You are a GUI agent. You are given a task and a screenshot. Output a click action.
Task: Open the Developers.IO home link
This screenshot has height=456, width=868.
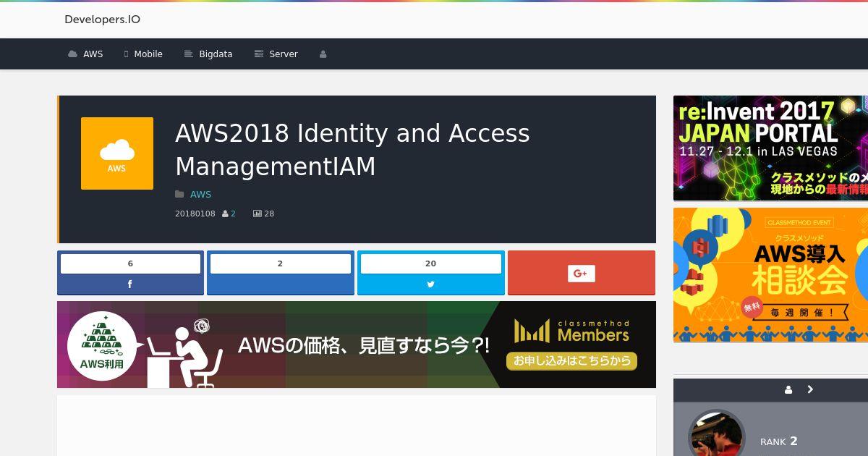point(102,20)
